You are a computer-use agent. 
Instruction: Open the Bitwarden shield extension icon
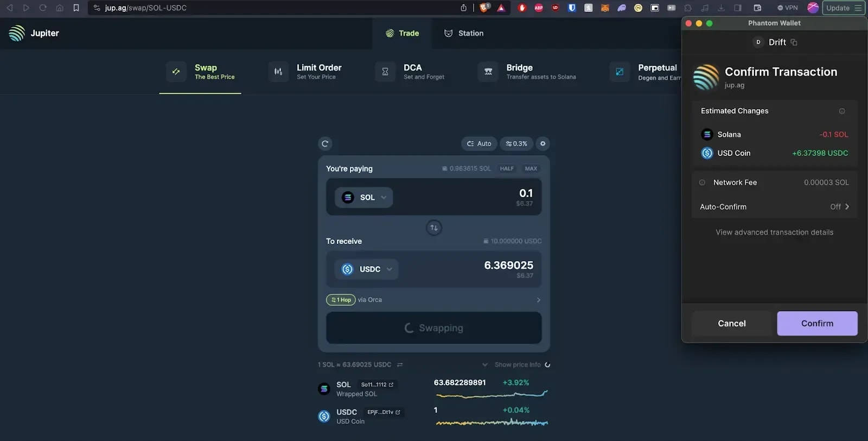pyautogui.click(x=572, y=8)
